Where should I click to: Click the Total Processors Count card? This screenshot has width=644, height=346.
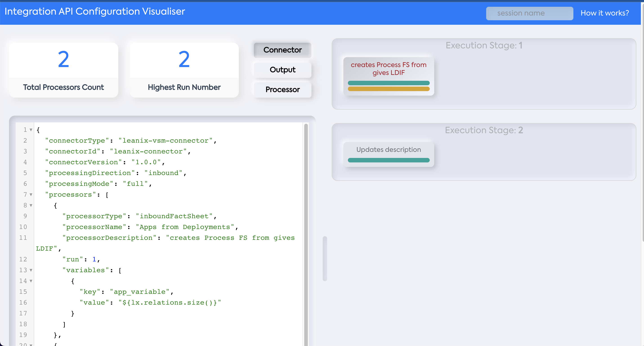[63, 70]
